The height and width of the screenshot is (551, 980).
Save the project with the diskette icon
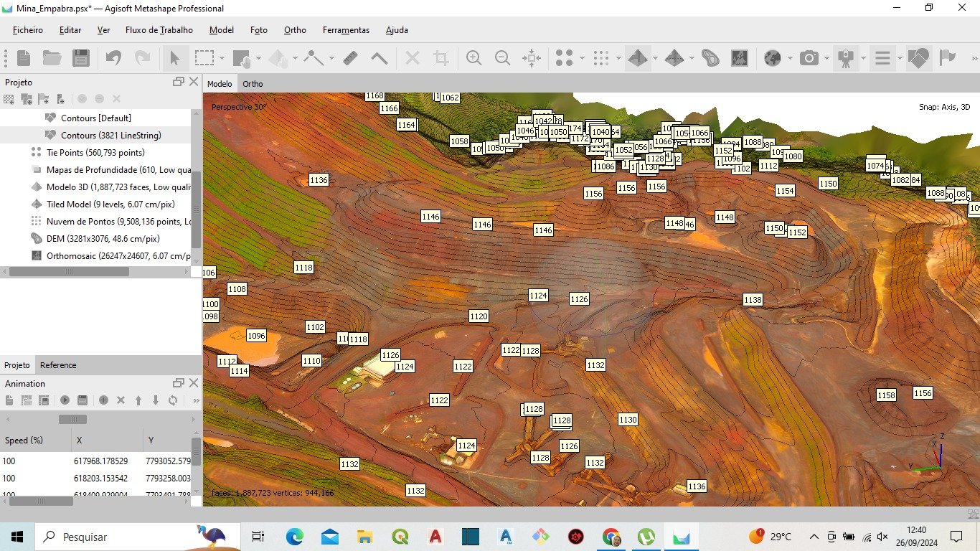click(81, 58)
